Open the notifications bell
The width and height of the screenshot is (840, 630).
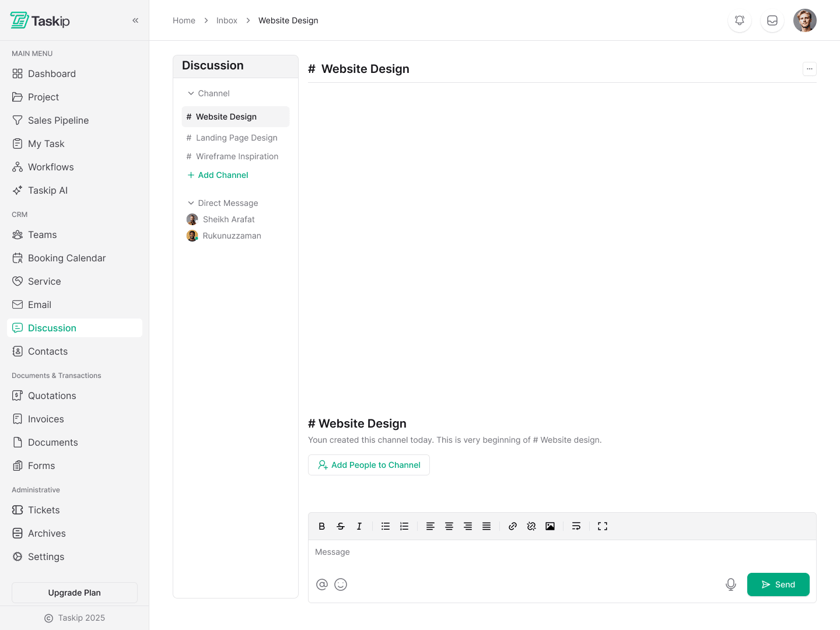740,20
